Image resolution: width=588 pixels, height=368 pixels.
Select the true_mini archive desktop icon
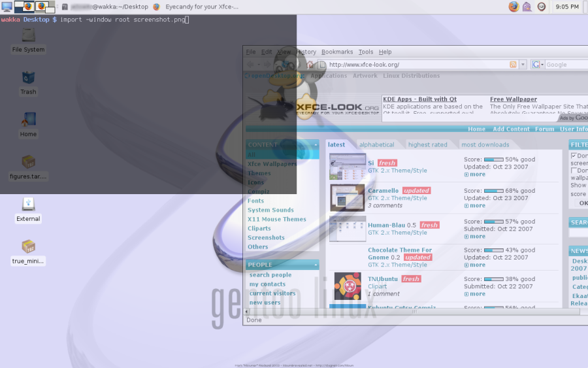click(28, 252)
